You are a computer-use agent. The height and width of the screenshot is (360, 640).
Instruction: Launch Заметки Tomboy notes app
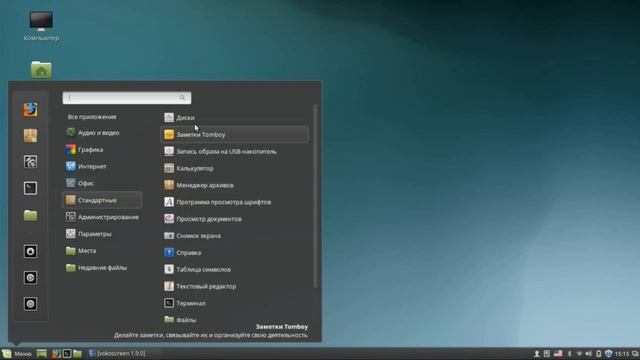(235, 134)
